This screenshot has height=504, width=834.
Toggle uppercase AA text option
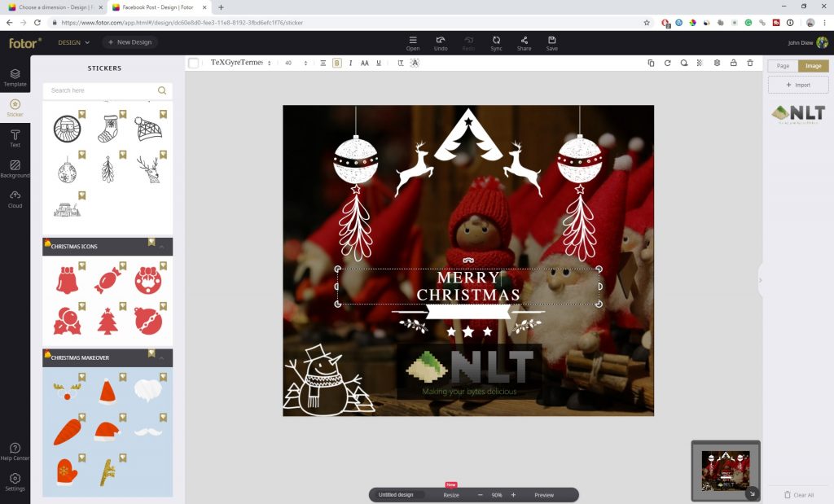click(x=364, y=63)
